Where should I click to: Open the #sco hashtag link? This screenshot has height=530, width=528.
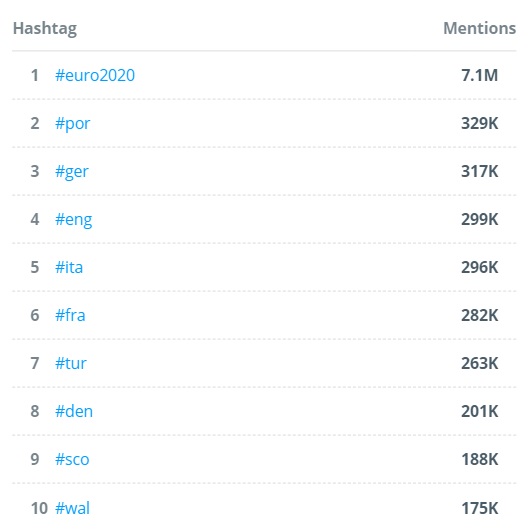coord(72,459)
